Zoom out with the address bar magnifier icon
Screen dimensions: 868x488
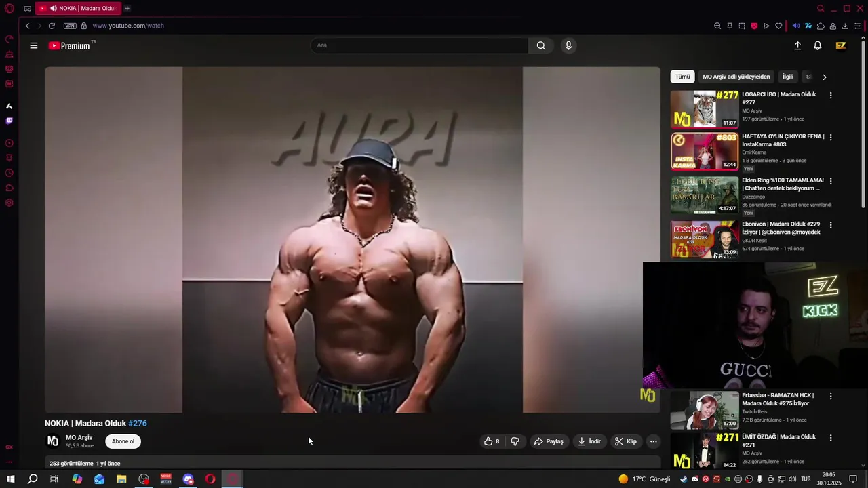point(717,26)
